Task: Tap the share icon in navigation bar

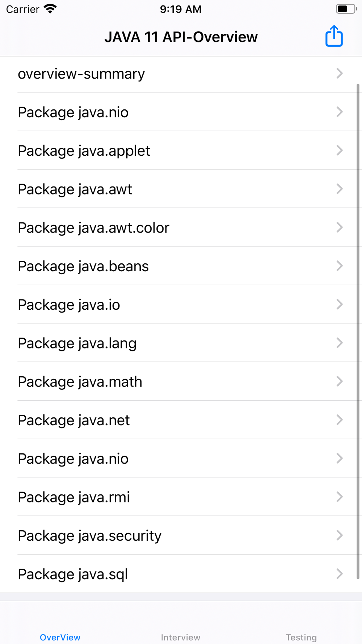Action: pos(334,36)
